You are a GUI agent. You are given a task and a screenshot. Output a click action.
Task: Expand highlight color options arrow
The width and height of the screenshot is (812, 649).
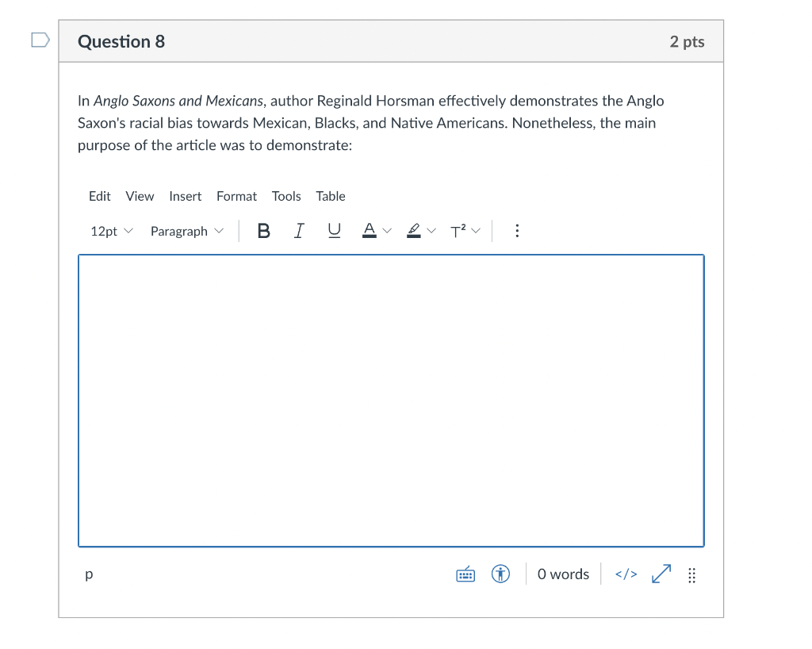[431, 231]
